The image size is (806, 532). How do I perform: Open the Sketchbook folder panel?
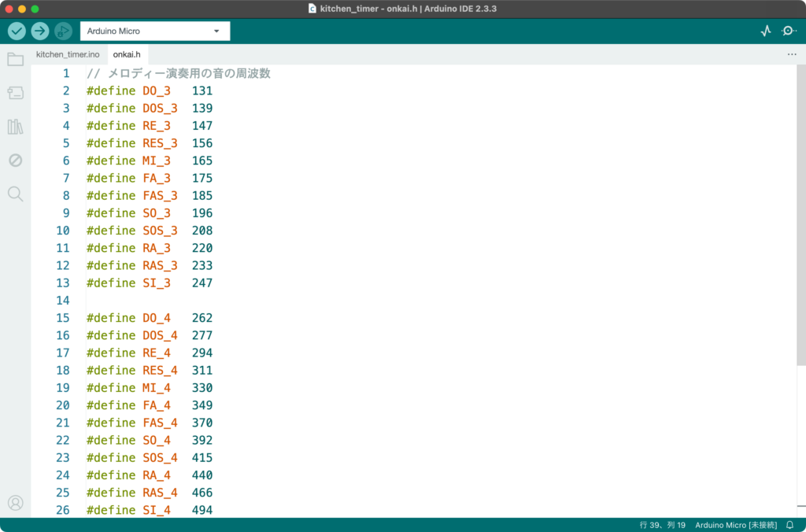(15, 59)
